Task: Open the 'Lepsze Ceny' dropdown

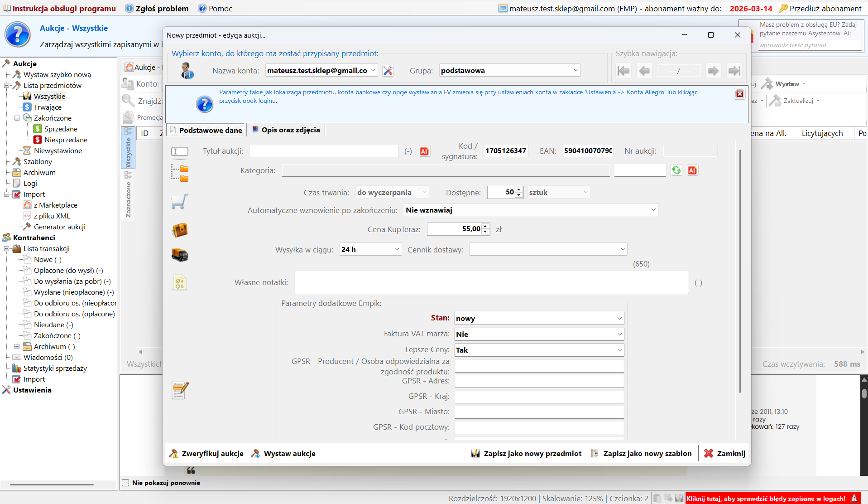Action: [539, 350]
